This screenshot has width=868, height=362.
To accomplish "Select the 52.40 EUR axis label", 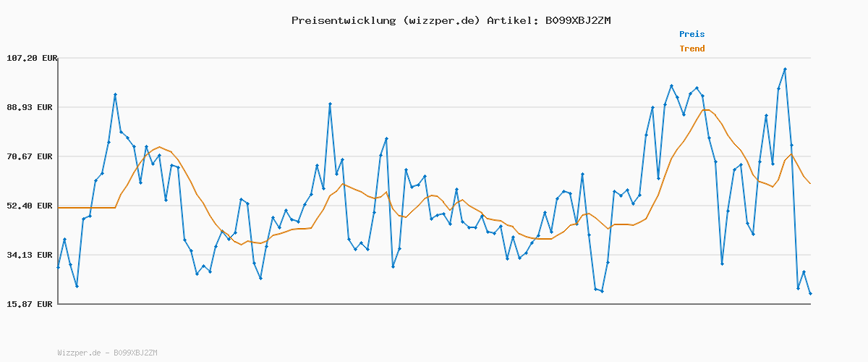I will tap(31, 206).
